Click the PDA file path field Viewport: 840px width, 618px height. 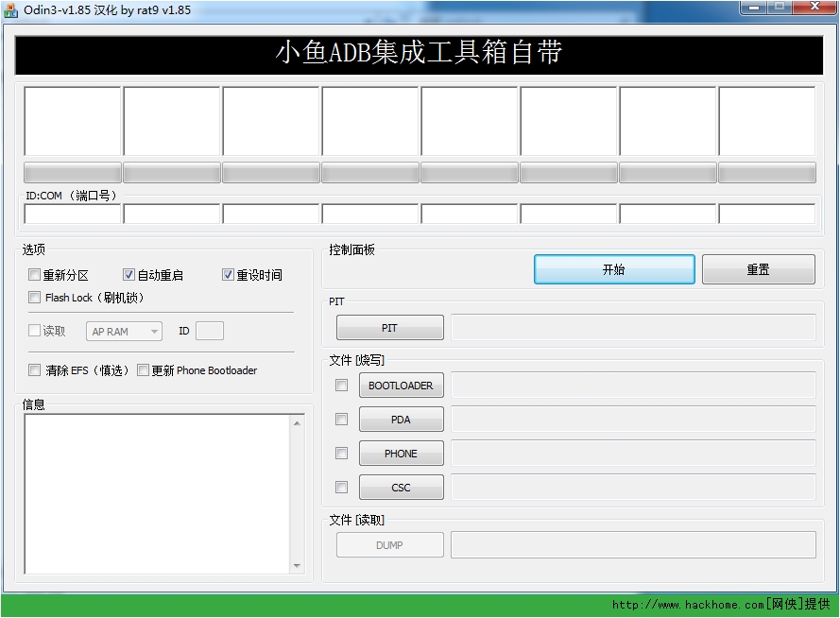coord(633,420)
